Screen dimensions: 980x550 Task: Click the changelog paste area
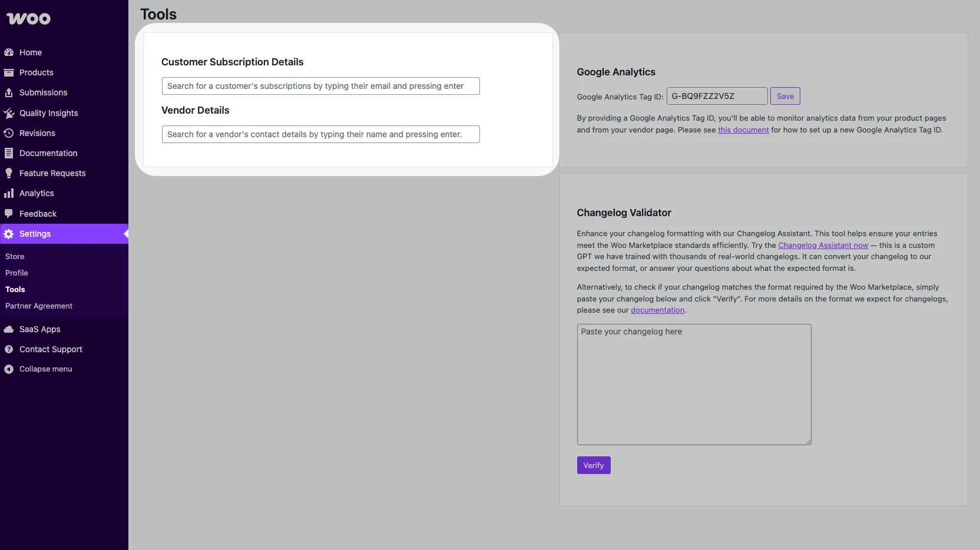(x=694, y=384)
